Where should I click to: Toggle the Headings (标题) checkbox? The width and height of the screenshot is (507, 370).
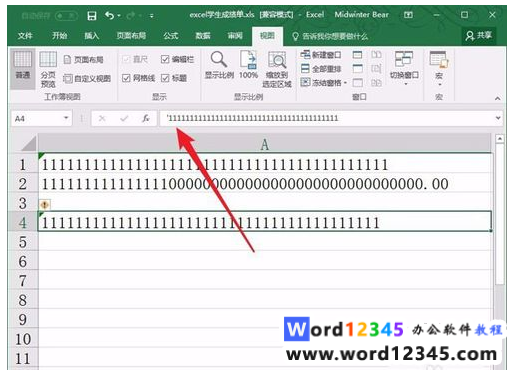(165, 78)
